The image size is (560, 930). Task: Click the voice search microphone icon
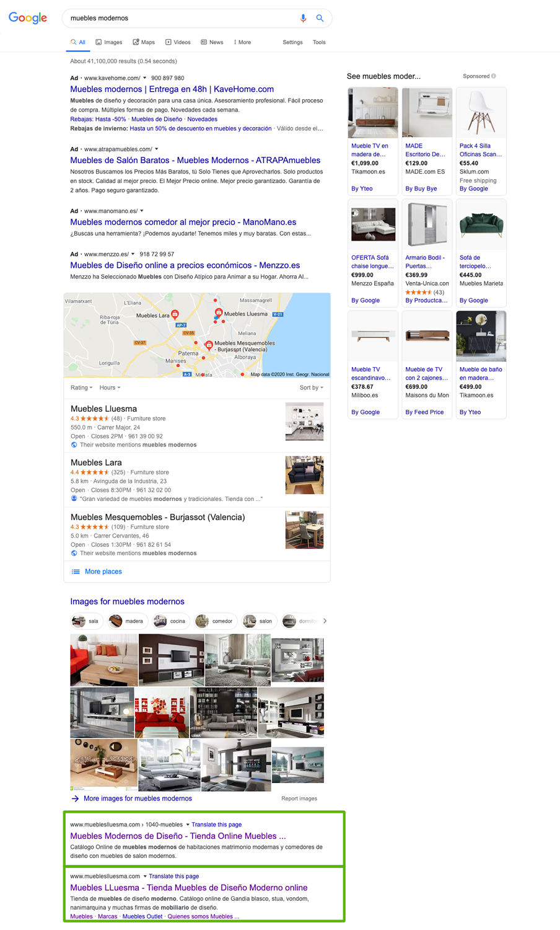303,18
